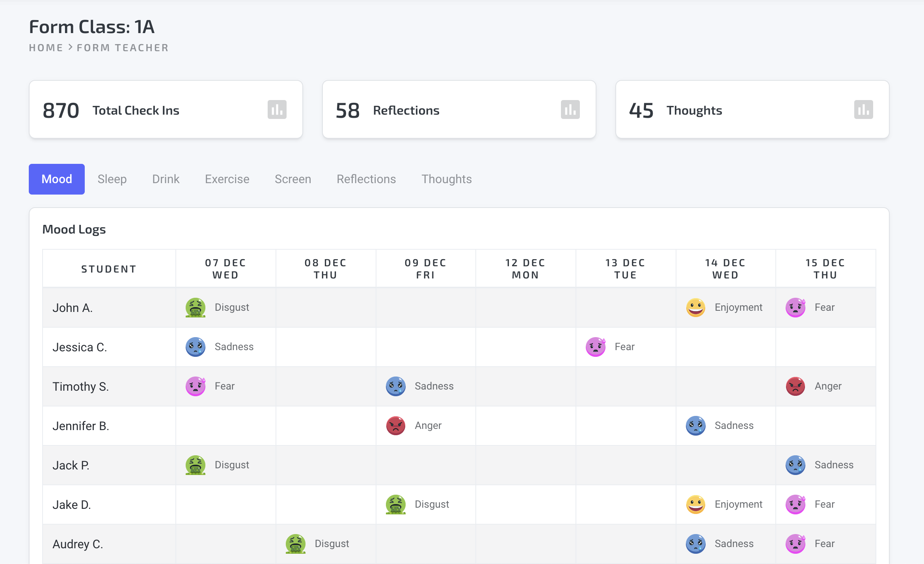Click Jennifer B.'s Sadness emoji on 14 Dec
Image resolution: width=924 pixels, height=564 pixels.
coord(696,426)
